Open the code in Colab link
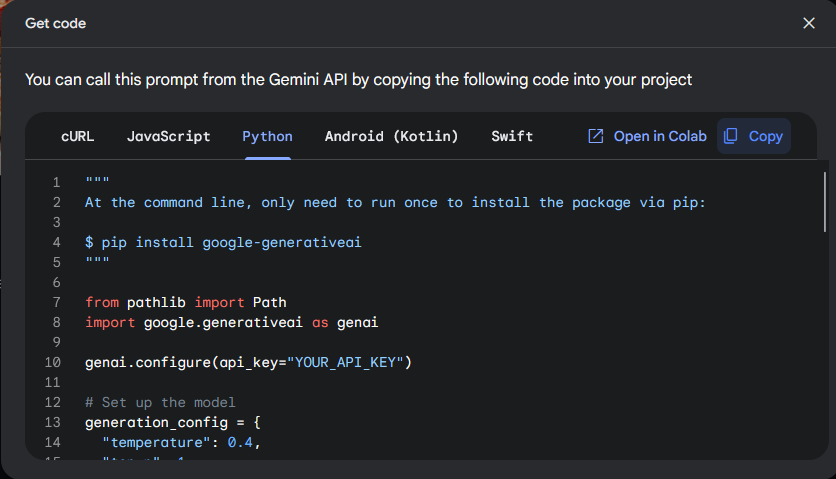Screen dimensions: 836x479 659,136
